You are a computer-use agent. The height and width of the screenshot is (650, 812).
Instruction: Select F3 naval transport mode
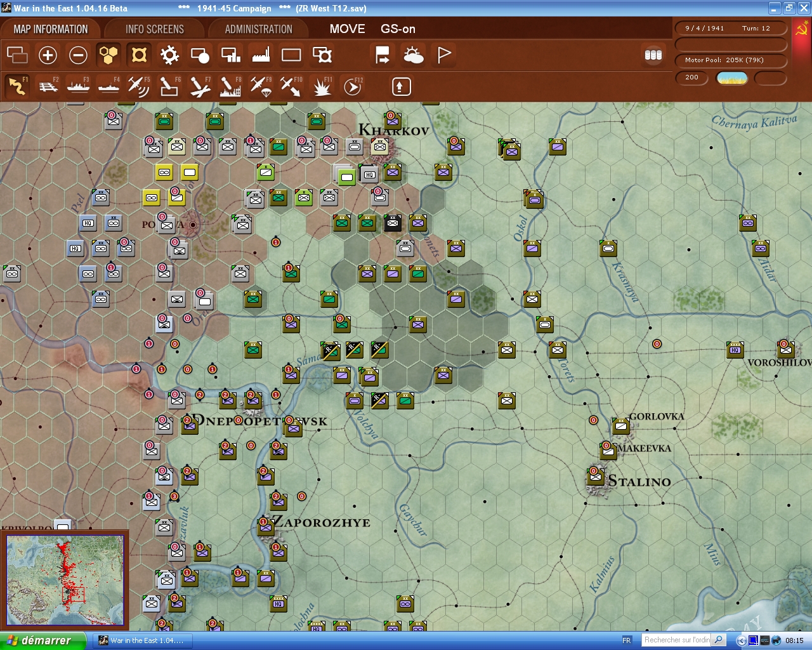coord(78,86)
